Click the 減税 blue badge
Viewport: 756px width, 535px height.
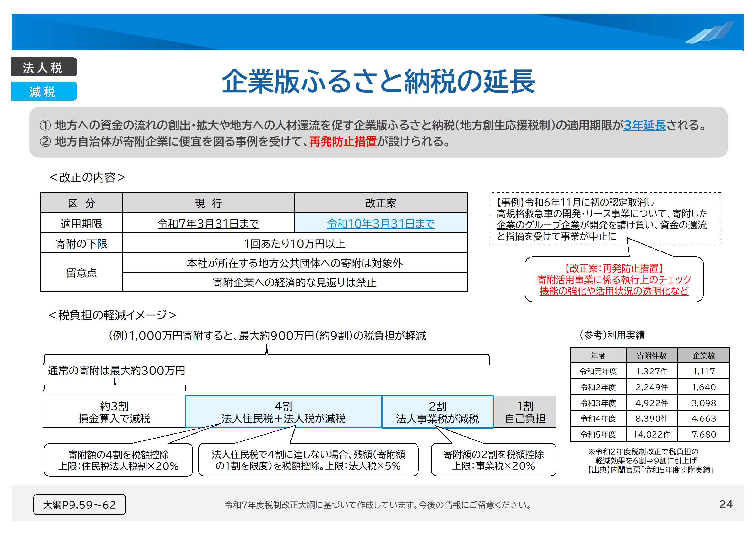[44, 91]
